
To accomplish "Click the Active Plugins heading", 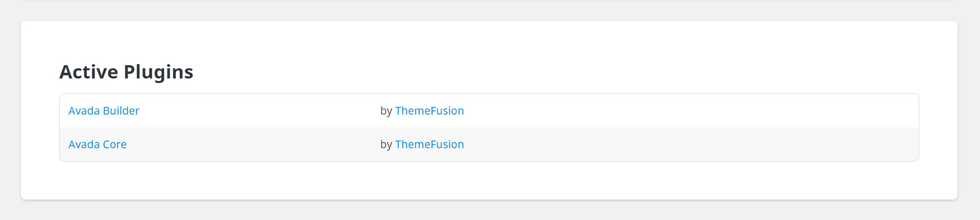I will pyautogui.click(x=126, y=71).
